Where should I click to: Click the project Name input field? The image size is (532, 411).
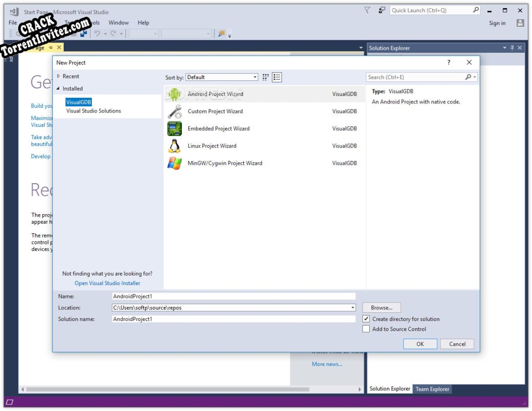233,297
